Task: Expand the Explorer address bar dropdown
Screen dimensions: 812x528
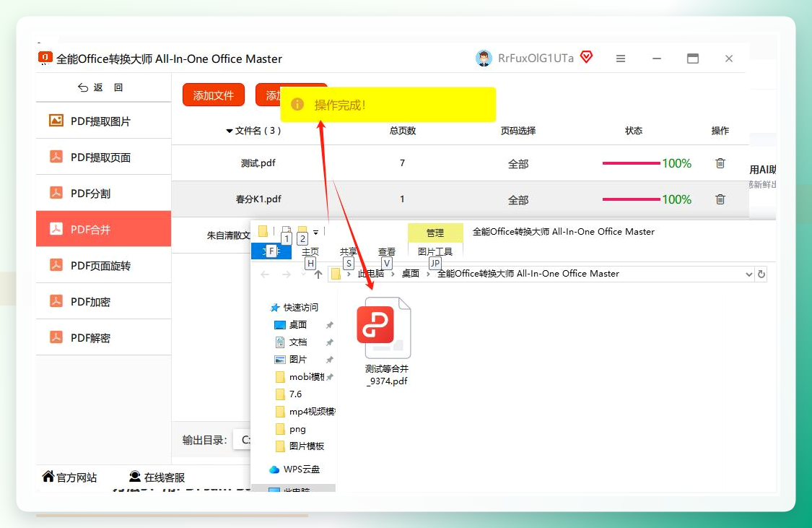Action: tap(748, 274)
